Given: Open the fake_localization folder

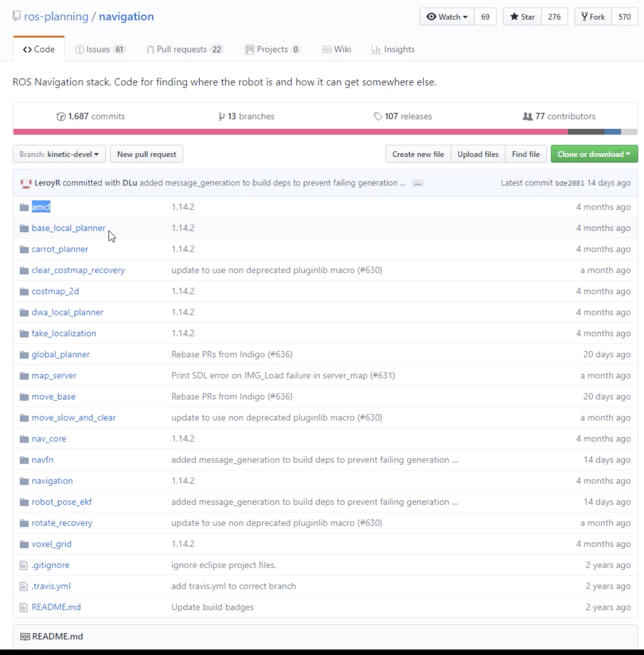Looking at the screenshot, I should (64, 334).
